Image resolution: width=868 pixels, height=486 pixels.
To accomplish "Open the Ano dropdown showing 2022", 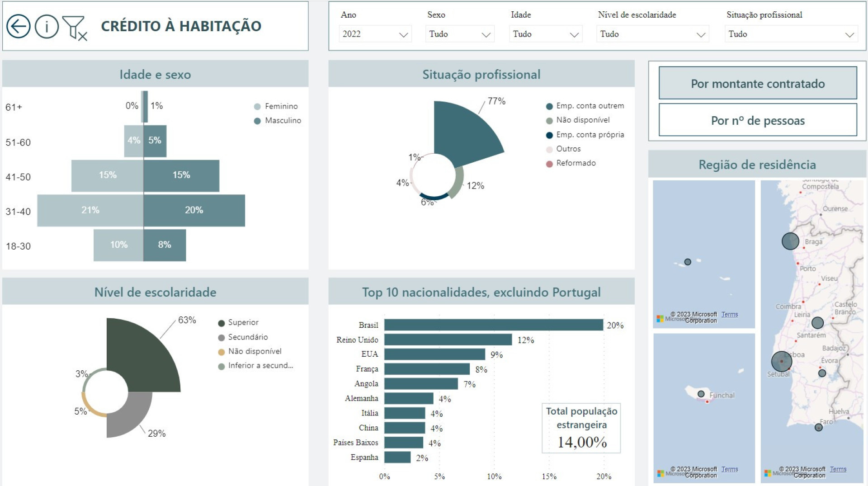I will coord(375,34).
